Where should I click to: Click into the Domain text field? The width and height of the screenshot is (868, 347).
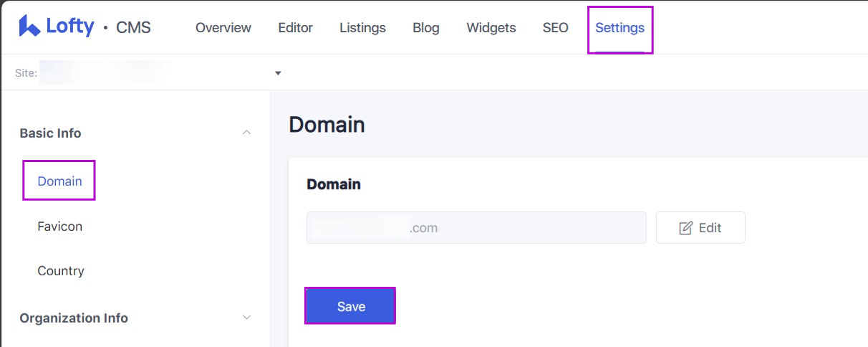tap(476, 228)
